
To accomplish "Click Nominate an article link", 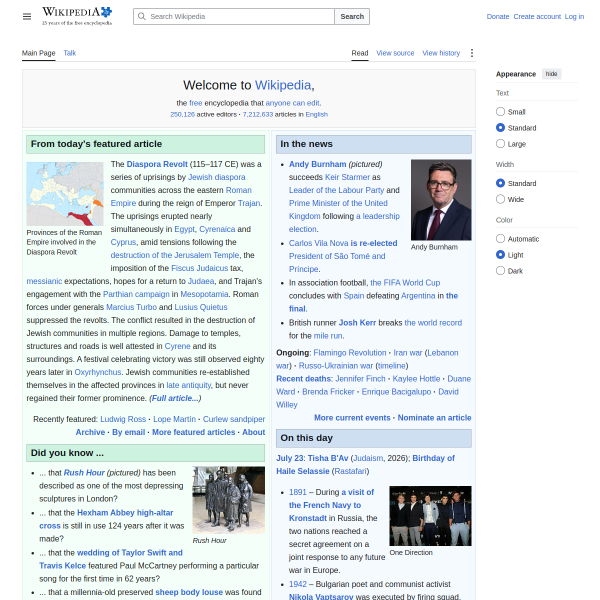I will coord(434,418).
